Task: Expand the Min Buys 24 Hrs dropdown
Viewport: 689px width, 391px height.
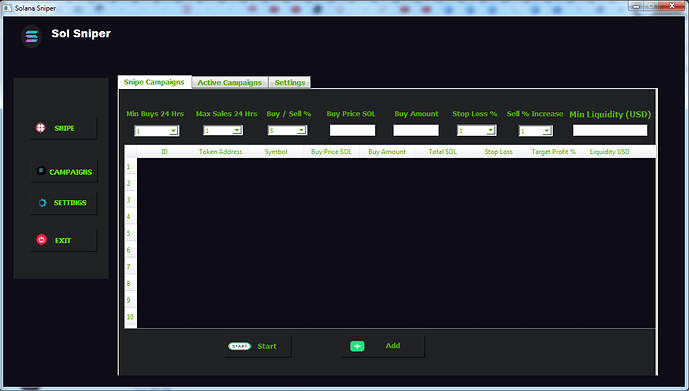Action: click(173, 130)
